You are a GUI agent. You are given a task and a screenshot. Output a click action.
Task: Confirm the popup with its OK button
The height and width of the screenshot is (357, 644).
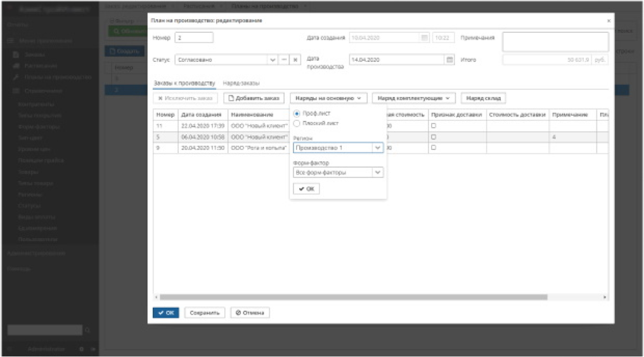click(x=306, y=189)
